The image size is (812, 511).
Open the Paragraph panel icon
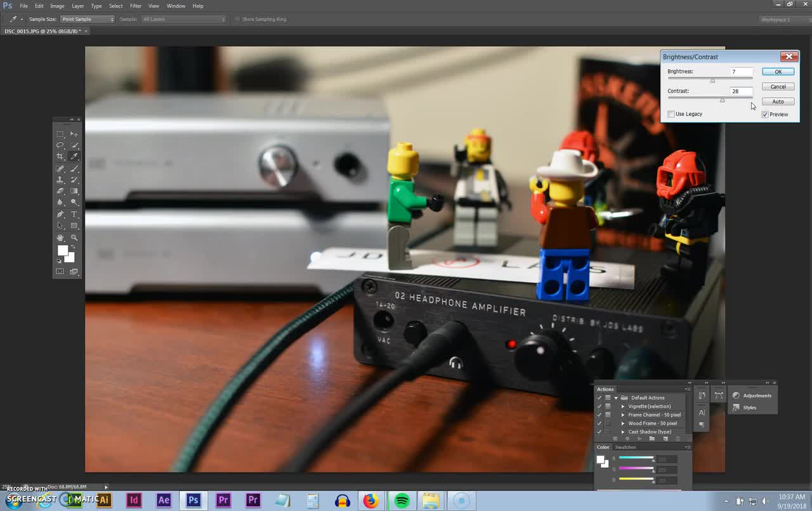pyautogui.click(x=702, y=424)
